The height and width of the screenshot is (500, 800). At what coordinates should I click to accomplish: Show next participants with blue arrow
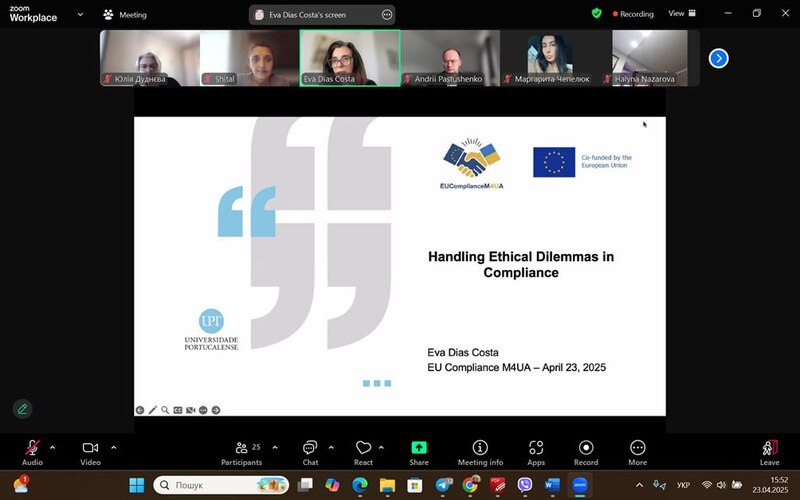tap(718, 58)
